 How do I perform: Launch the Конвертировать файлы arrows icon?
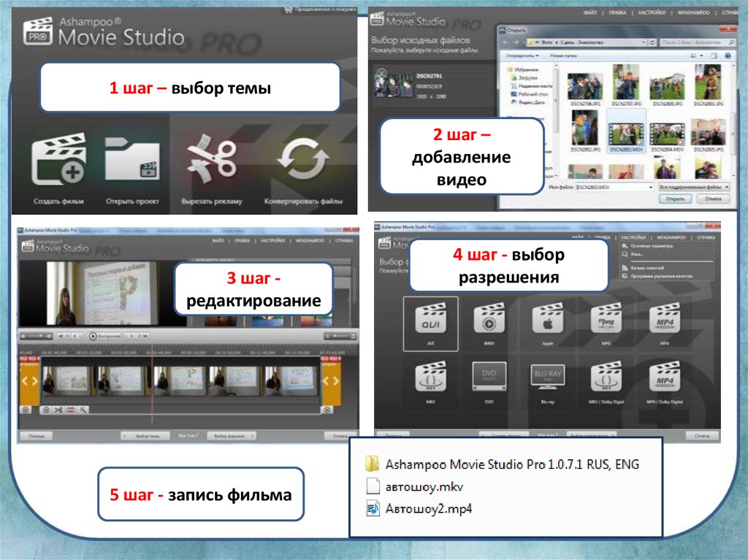click(x=303, y=159)
